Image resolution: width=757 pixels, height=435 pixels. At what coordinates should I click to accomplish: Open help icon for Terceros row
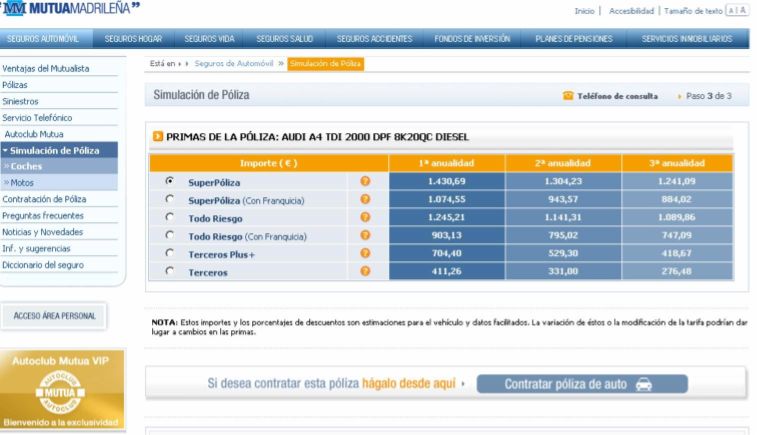[x=365, y=271]
